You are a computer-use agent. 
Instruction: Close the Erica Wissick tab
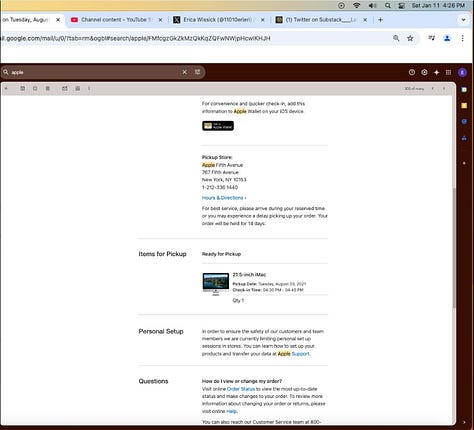point(263,20)
